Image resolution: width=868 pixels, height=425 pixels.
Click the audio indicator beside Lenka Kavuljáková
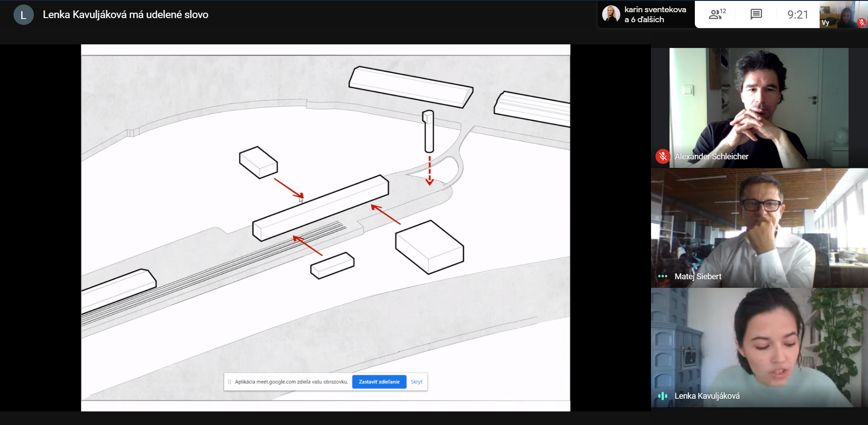click(663, 396)
